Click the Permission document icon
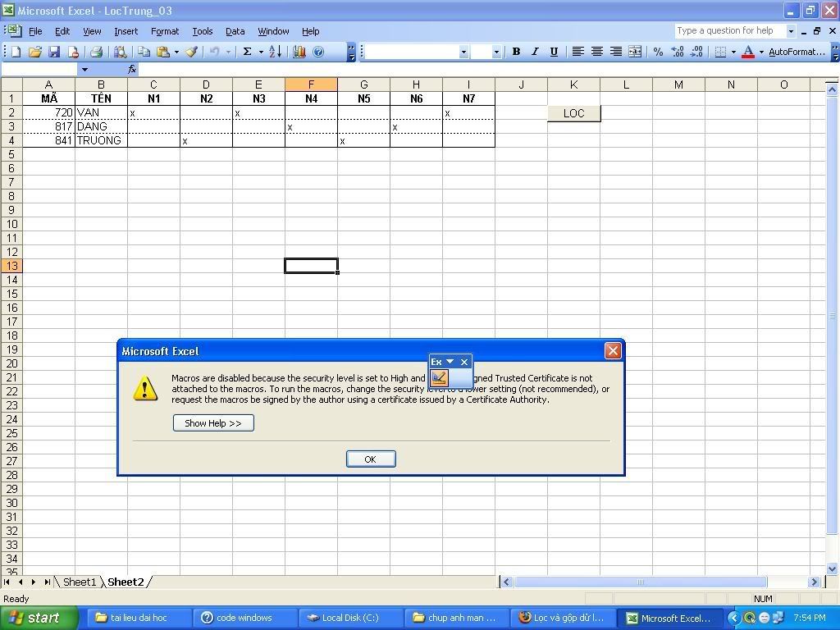Viewport: 840px width, 630px height. coord(73,52)
